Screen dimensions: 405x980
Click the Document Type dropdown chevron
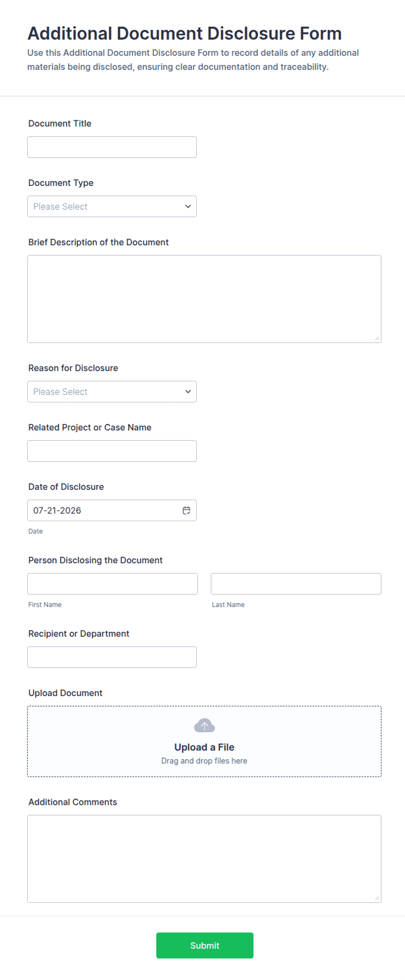(188, 206)
